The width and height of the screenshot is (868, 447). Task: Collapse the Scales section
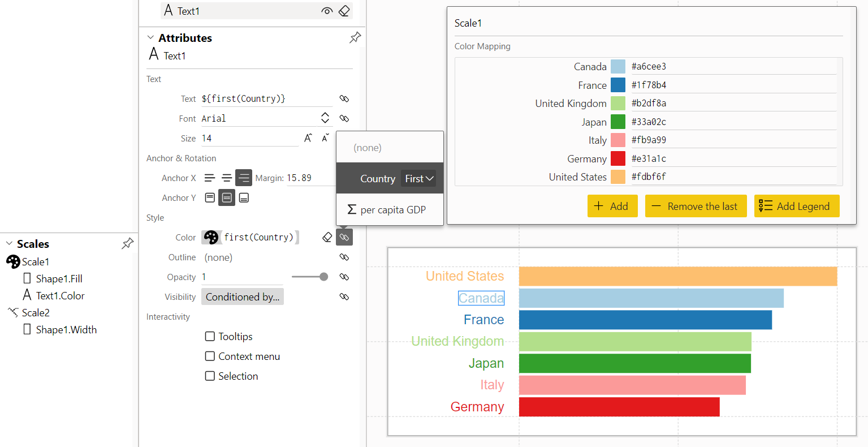point(9,244)
